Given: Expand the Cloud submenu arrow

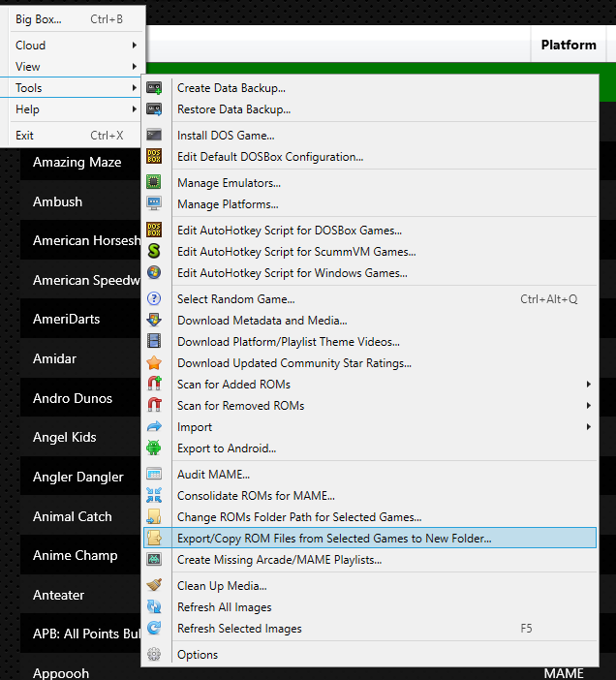Looking at the screenshot, I should [x=135, y=46].
